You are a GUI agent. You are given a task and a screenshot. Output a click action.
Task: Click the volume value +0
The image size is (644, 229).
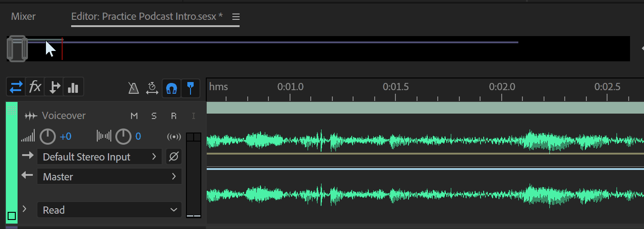coord(65,137)
